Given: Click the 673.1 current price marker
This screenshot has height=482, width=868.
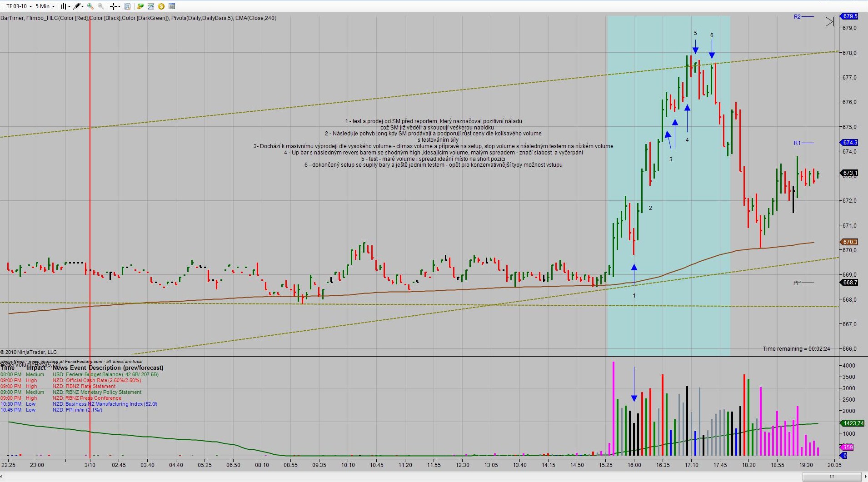Looking at the screenshot, I should point(850,173).
